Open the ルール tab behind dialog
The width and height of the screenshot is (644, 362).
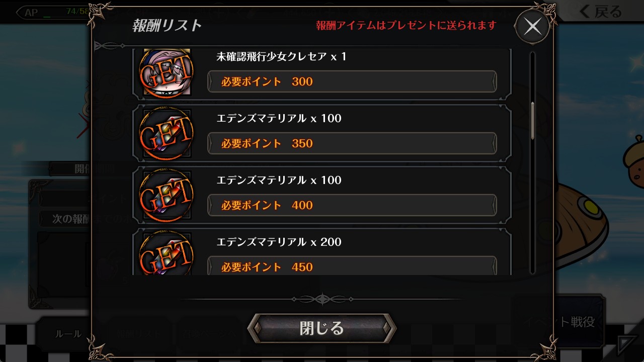pyautogui.click(x=67, y=334)
